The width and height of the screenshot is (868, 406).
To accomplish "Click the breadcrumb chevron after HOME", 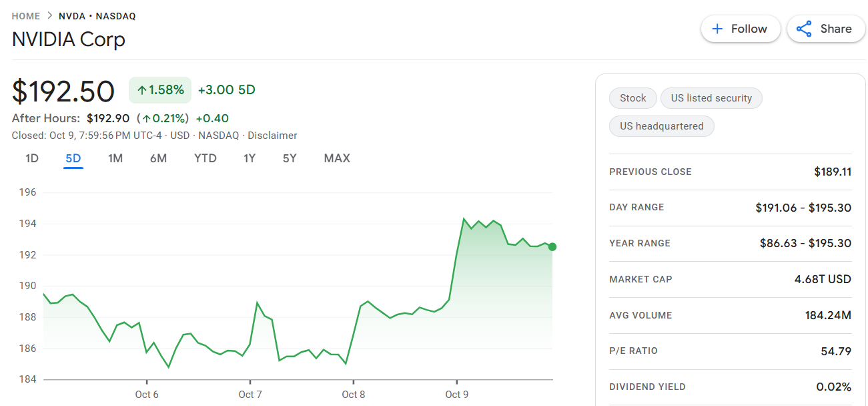I will coord(49,16).
